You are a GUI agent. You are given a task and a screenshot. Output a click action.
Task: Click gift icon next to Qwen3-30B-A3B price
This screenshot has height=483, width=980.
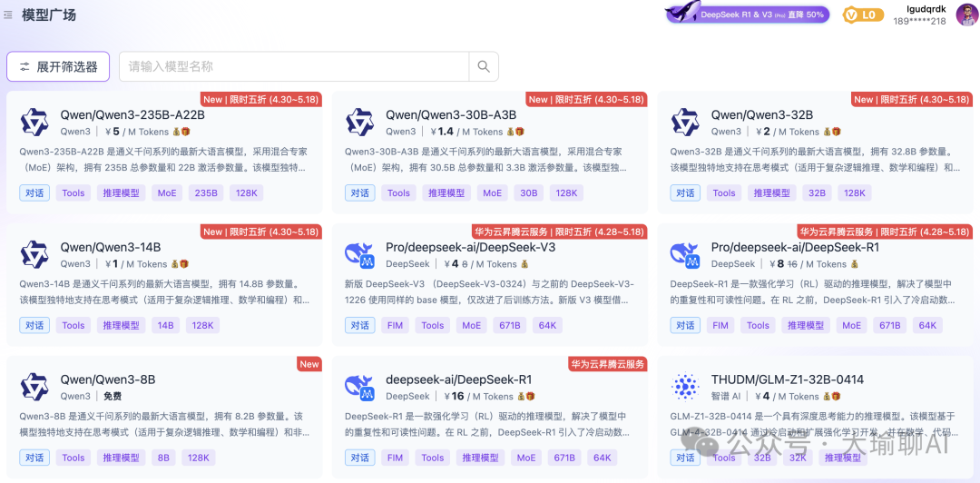(x=520, y=132)
